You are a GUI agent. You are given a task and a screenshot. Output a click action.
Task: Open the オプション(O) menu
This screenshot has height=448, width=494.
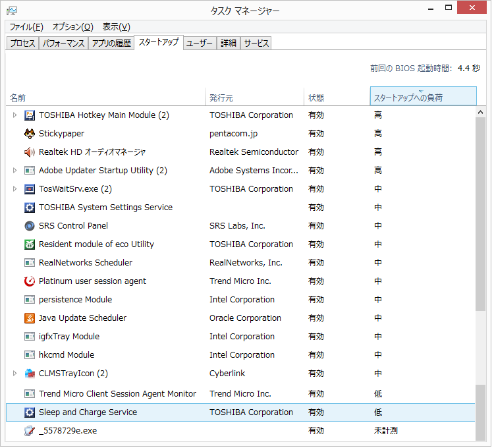click(x=72, y=27)
